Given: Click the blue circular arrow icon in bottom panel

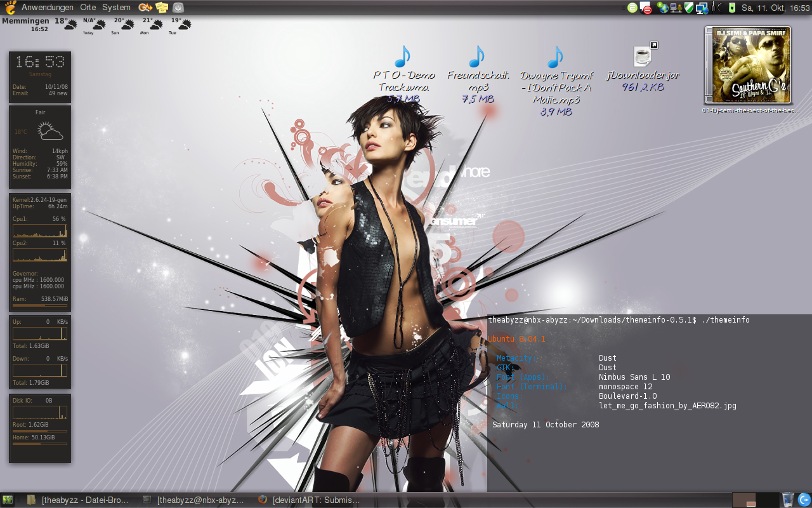Looking at the screenshot, I should [804, 500].
